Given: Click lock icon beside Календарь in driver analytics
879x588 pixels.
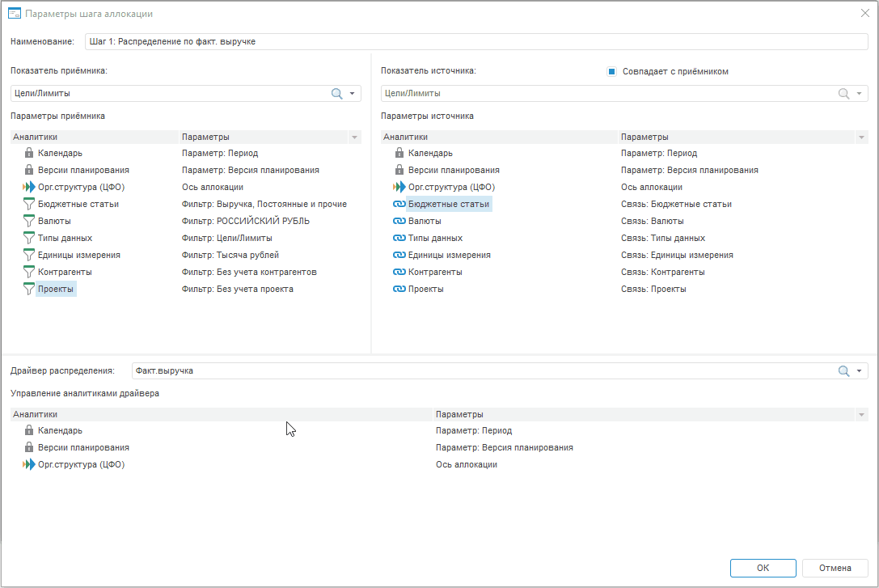Looking at the screenshot, I should pos(29,430).
